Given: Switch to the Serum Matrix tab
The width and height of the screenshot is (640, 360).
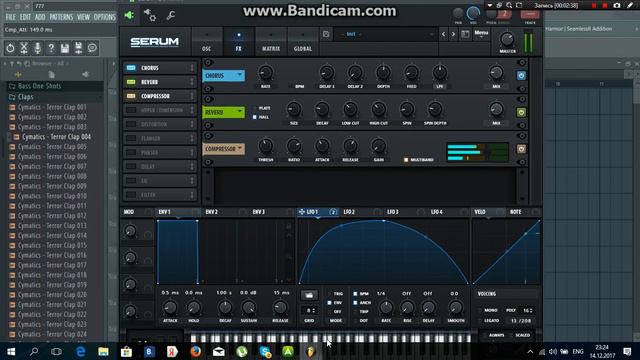Looking at the screenshot, I should [271, 42].
